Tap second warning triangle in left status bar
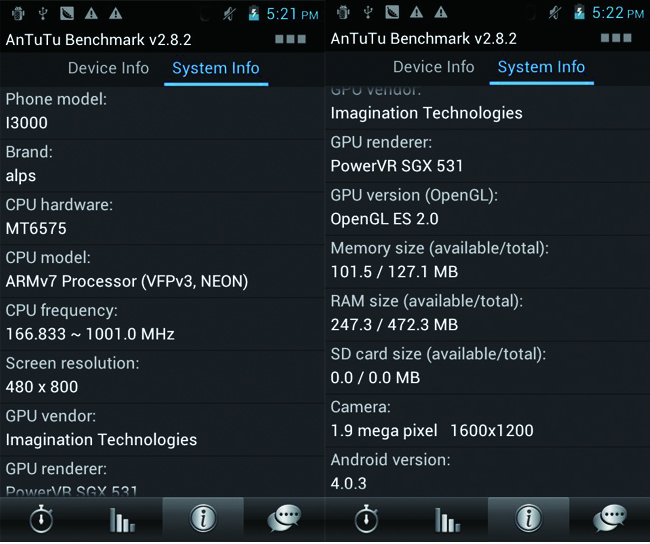 [x=116, y=14]
